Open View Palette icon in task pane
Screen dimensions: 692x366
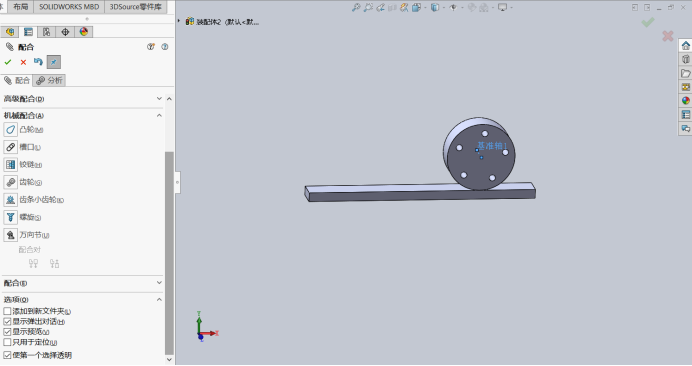pyautogui.click(x=685, y=87)
